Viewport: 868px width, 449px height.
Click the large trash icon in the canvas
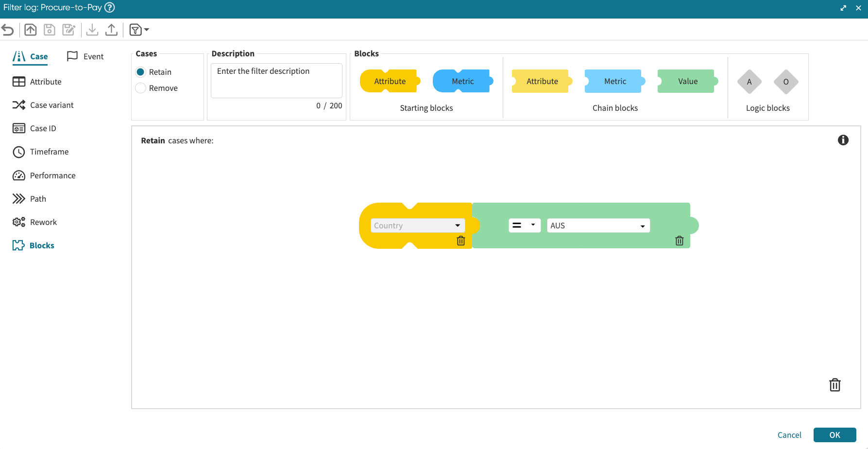(x=834, y=385)
